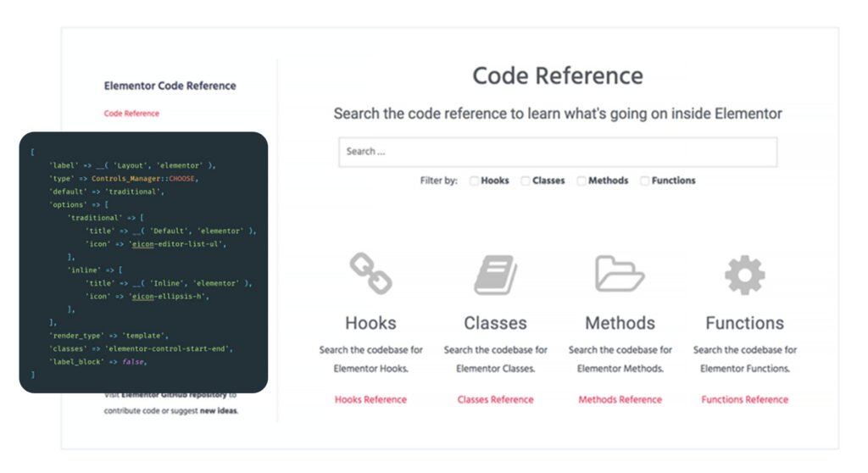Click the Methods open folder icon

coord(620,275)
